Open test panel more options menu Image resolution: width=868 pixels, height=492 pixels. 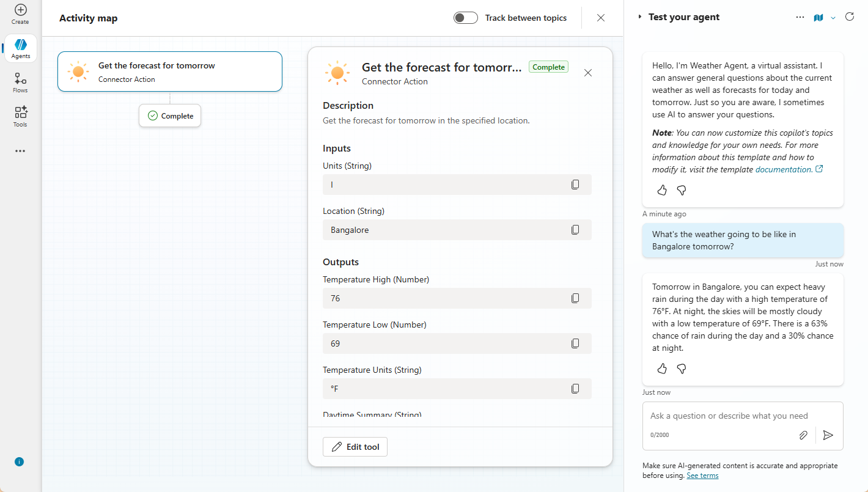coord(800,18)
